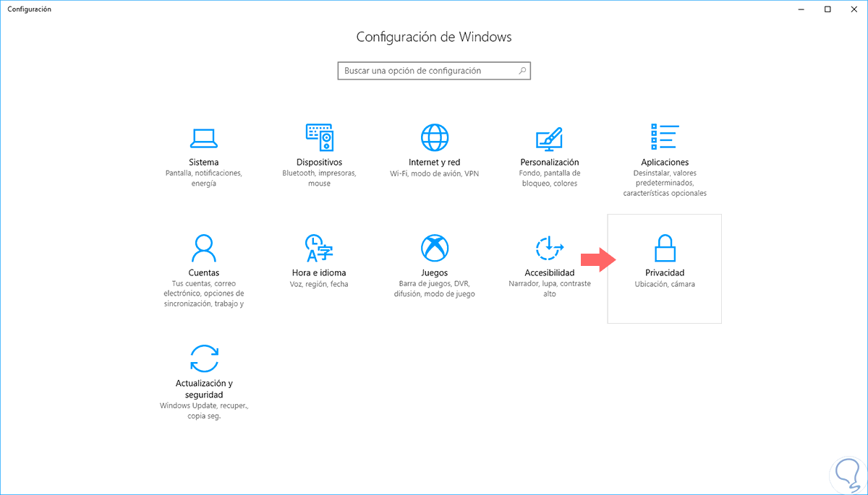Open the Sistema laptop icon
This screenshot has width=868, height=495.
click(x=203, y=137)
